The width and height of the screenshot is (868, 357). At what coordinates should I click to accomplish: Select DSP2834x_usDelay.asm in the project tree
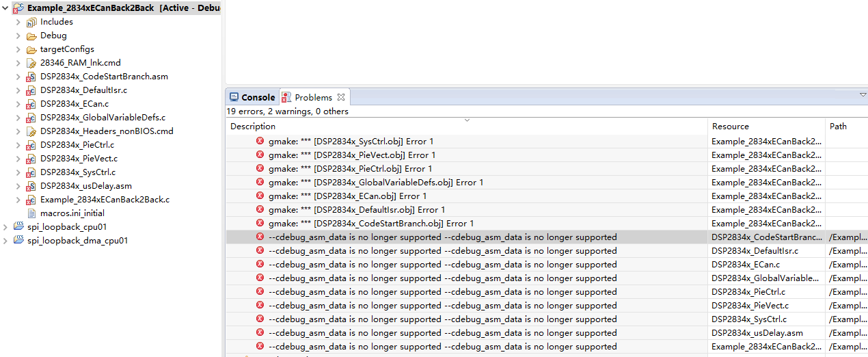coord(86,186)
